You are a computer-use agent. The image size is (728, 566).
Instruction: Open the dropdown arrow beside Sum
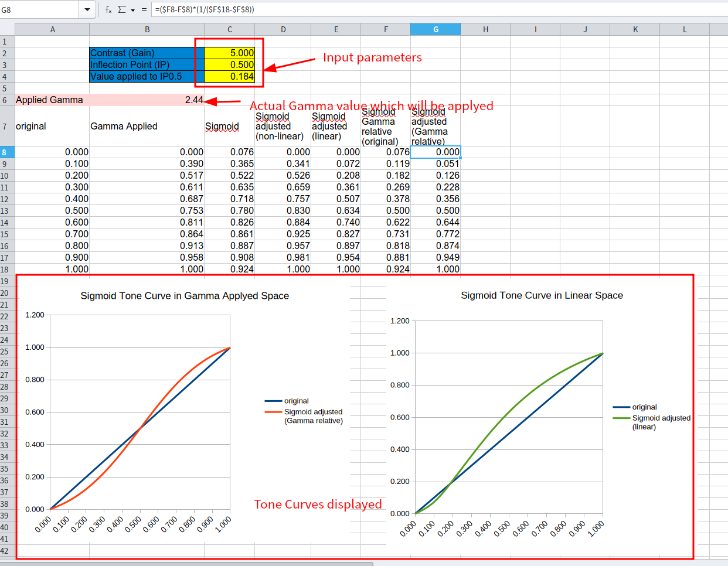tap(132, 10)
